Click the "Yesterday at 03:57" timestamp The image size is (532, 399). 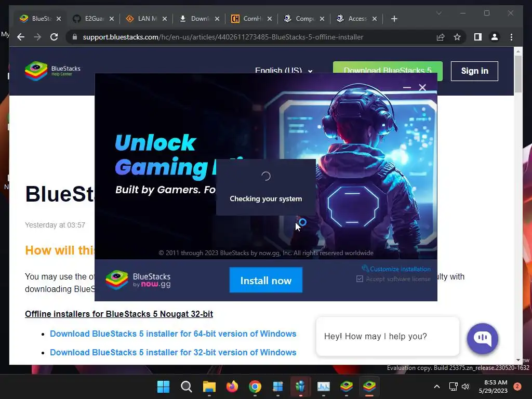(x=55, y=225)
